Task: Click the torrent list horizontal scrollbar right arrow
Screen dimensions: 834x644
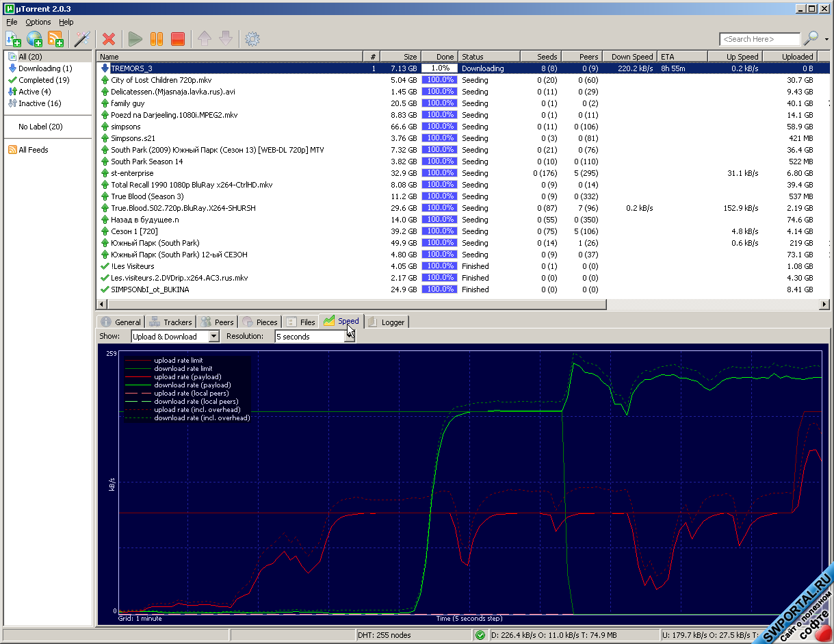Action: [824, 305]
